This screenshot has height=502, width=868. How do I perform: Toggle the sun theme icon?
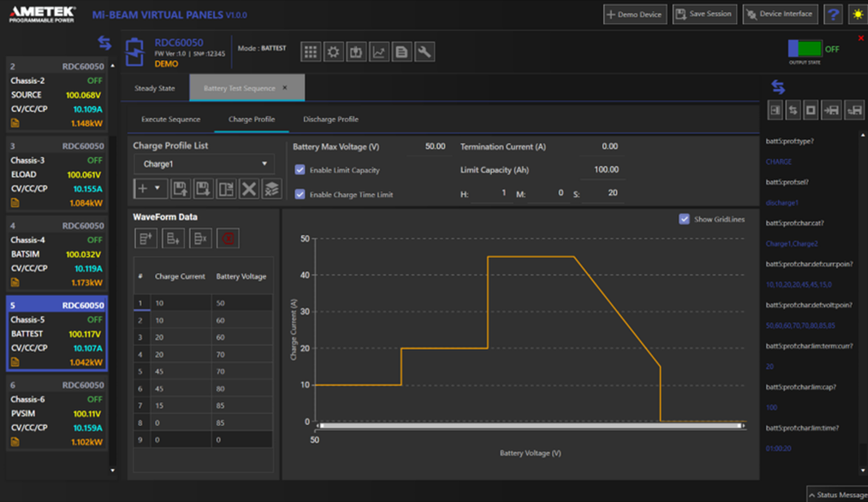pyautogui.click(x=858, y=14)
